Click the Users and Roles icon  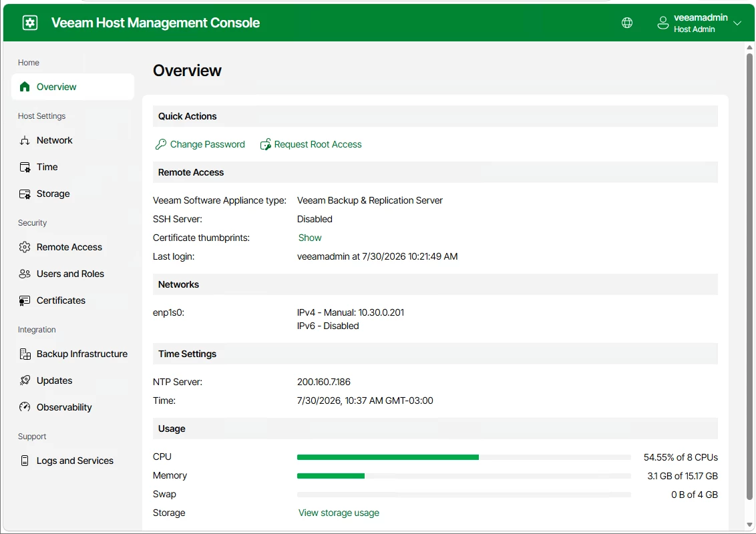[25, 274]
